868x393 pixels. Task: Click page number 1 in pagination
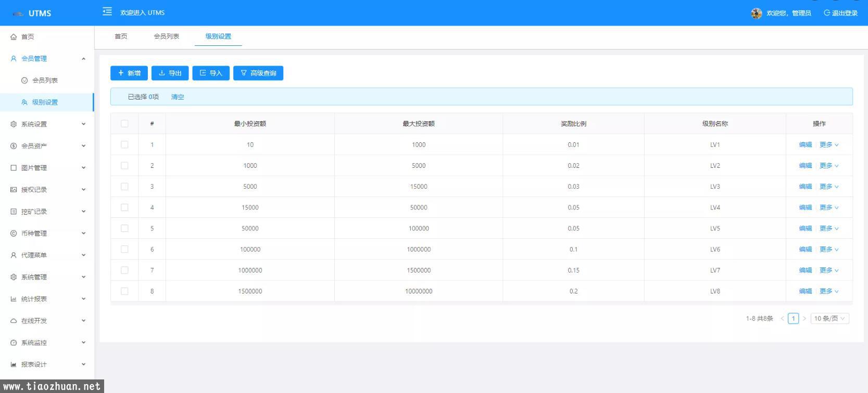[x=793, y=318]
